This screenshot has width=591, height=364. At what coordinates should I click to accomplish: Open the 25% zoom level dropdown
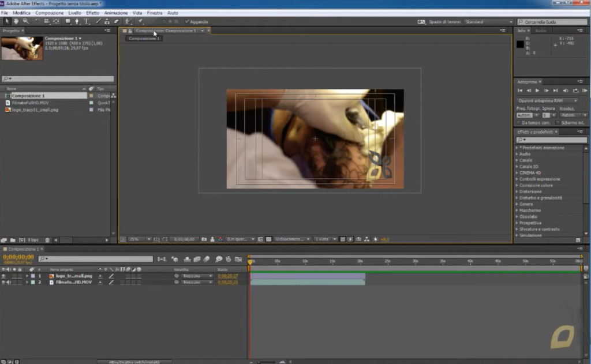click(x=140, y=239)
